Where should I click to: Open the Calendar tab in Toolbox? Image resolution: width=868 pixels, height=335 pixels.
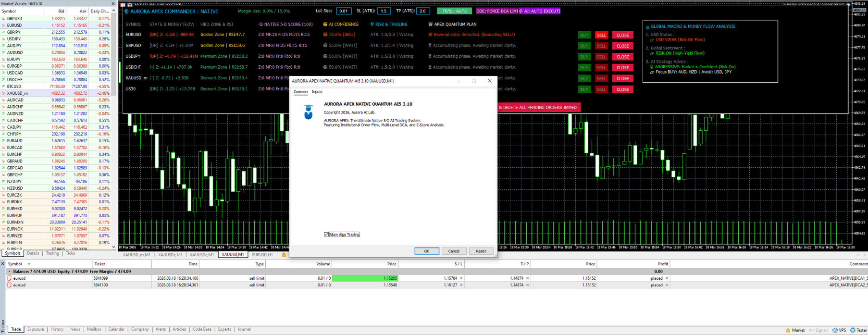click(x=116, y=329)
